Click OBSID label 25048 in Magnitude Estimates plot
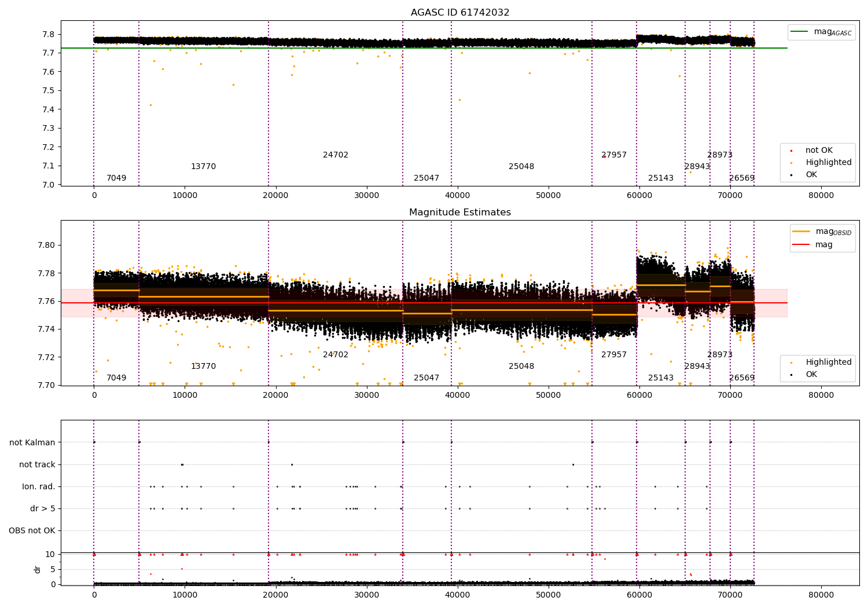Image resolution: width=868 pixels, height=608 pixels. [521, 367]
